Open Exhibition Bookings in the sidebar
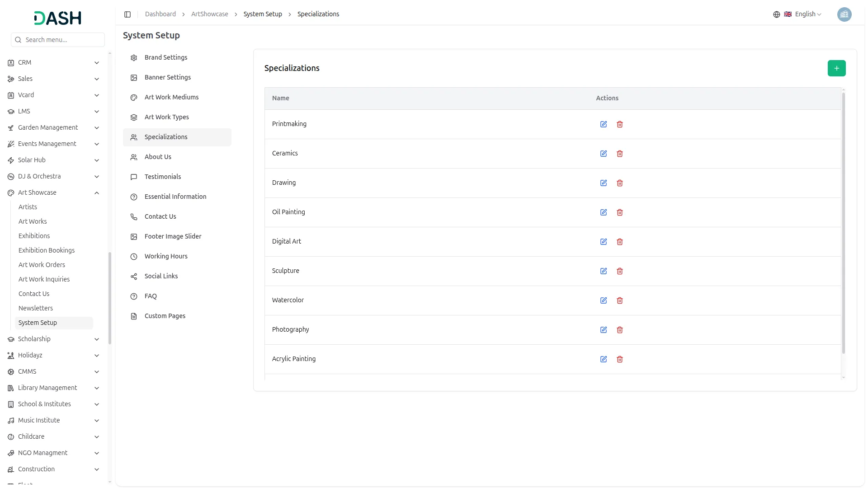 (x=47, y=250)
